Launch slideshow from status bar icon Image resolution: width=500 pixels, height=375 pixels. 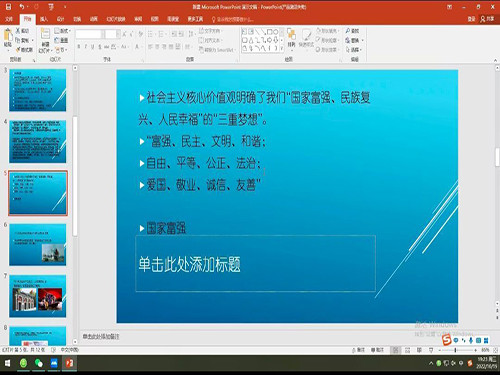pyautogui.click(x=431, y=350)
